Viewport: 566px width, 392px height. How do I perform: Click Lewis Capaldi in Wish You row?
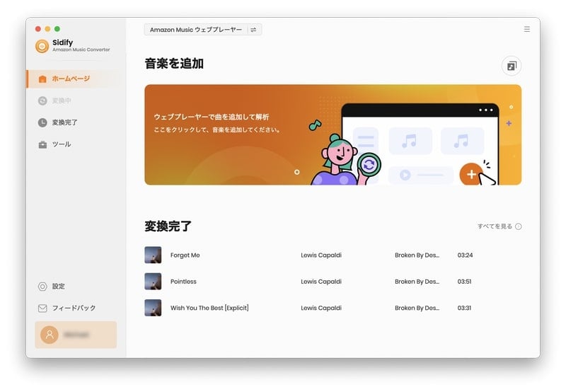[x=321, y=308]
